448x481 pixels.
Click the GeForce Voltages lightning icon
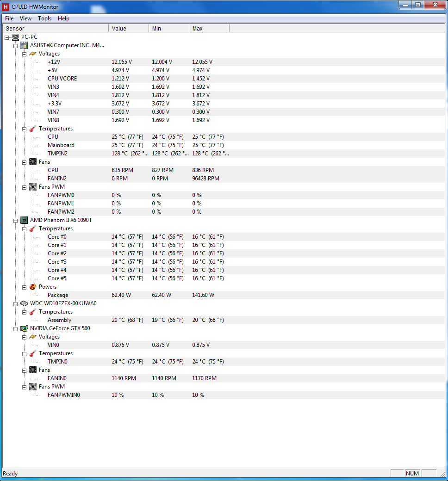click(x=33, y=337)
